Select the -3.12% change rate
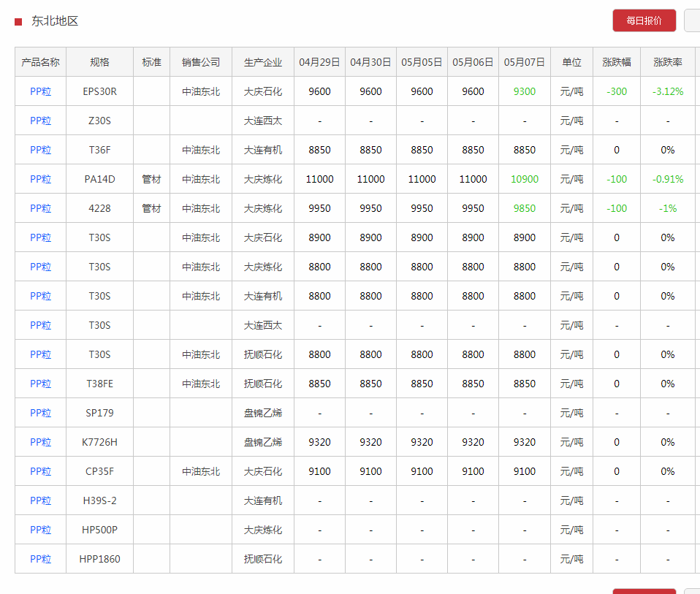Viewport: 700px width, 594px height. tap(668, 91)
